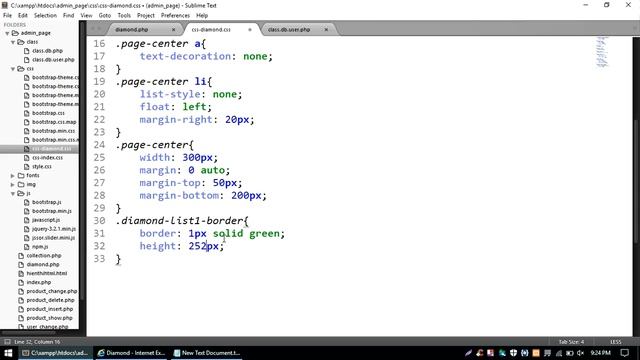
Task: Open the View menu
Action: (x=86, y=16)
